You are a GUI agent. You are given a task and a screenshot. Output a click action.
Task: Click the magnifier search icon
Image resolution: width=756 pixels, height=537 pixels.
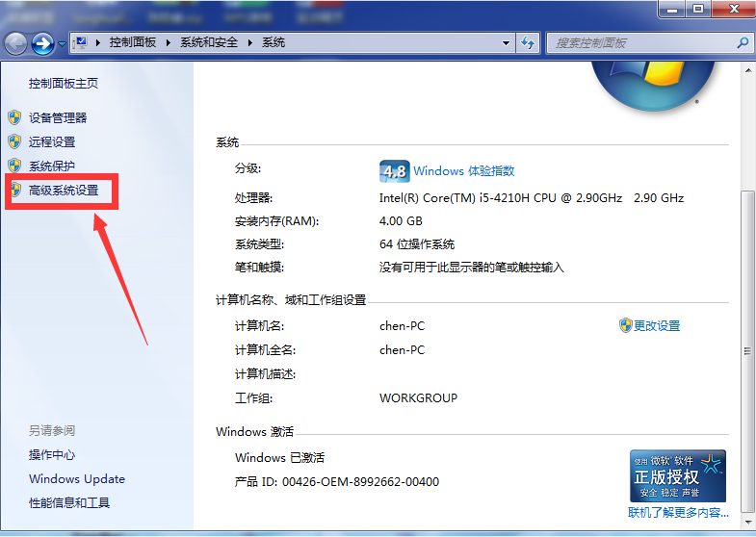743,43
